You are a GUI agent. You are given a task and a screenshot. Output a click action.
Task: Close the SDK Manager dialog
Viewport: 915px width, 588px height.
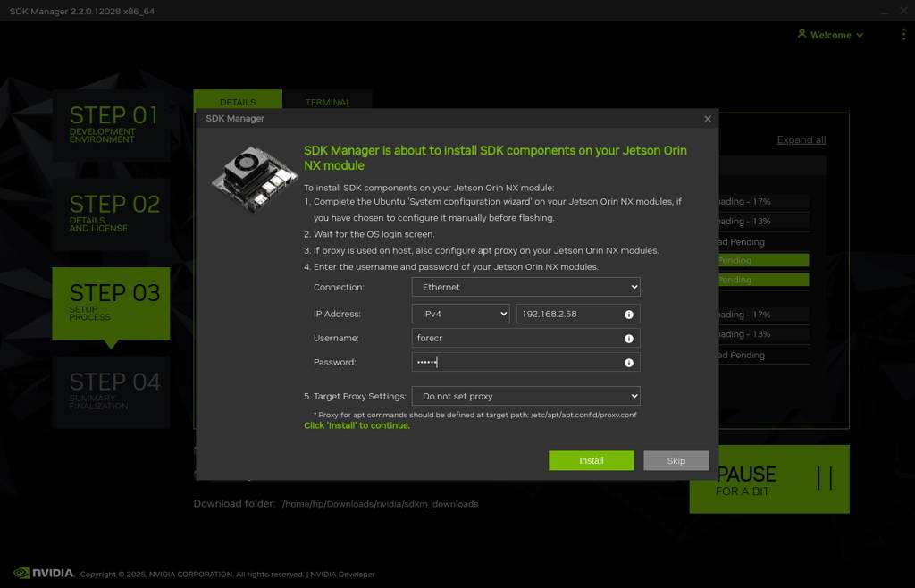point(708,119)
